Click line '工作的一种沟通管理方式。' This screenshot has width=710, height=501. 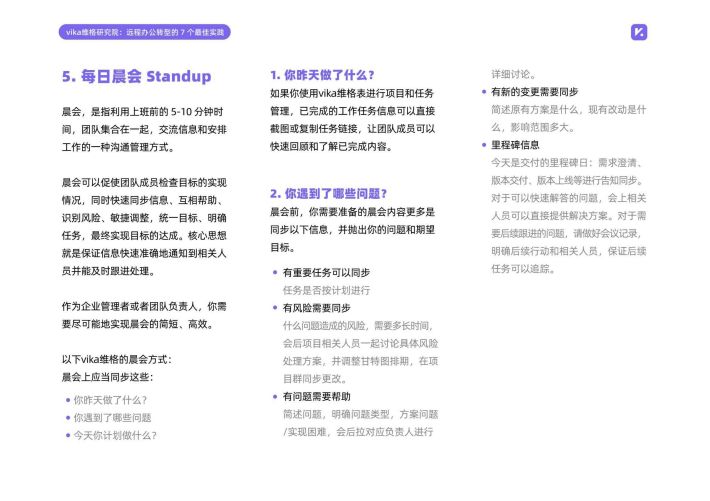(118, 147)
